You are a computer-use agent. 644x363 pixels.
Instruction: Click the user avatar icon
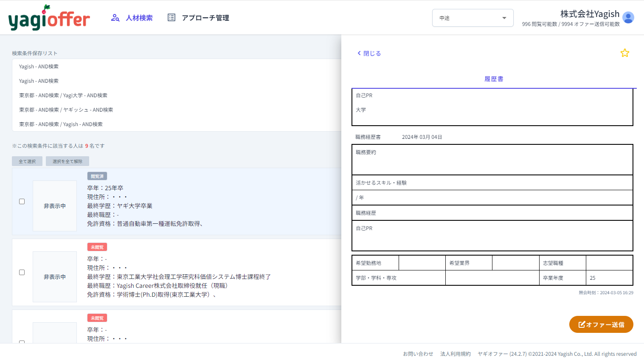[x=628, y=18]
